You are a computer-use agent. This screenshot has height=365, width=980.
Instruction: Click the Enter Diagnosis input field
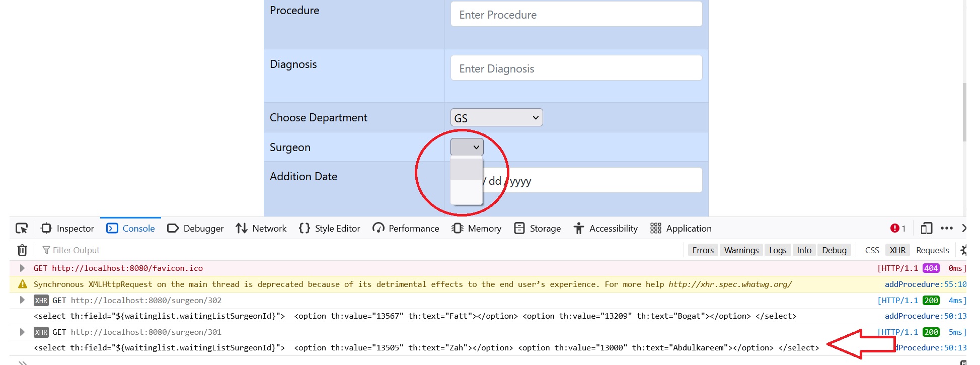[x=576, y=67]
